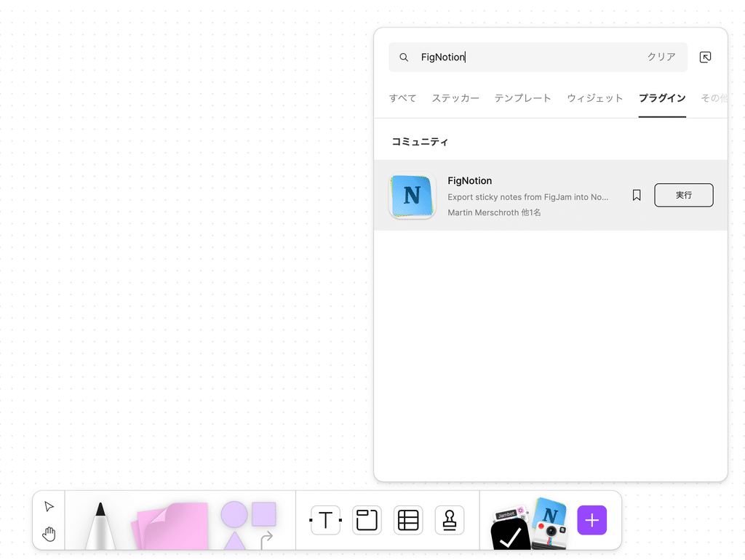This screenshot has height=560, width=745.
Task: Switch to the ウィジェット tab
Action: point(595,98)
